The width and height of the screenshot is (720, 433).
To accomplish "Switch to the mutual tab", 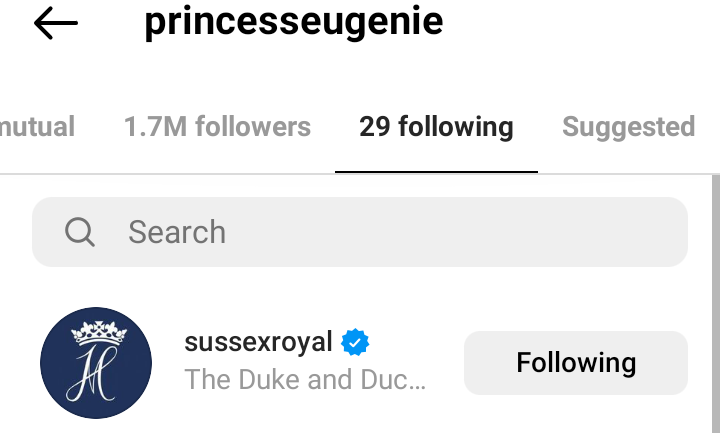I will [x=38, y=127].
